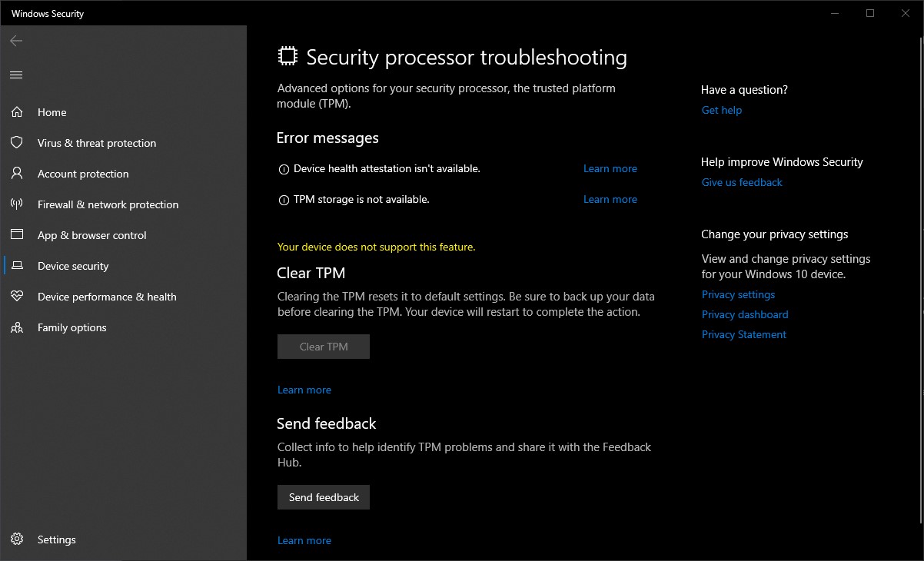The width and height of the screenshot is (924, 561).
Task: Click the Send feedback button
Action: [x=324, y=497]
